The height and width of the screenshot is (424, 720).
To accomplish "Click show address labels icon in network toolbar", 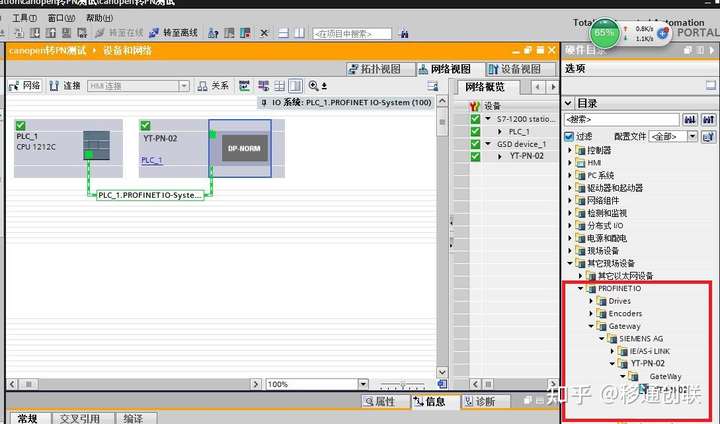I will (x=244, y=85).
